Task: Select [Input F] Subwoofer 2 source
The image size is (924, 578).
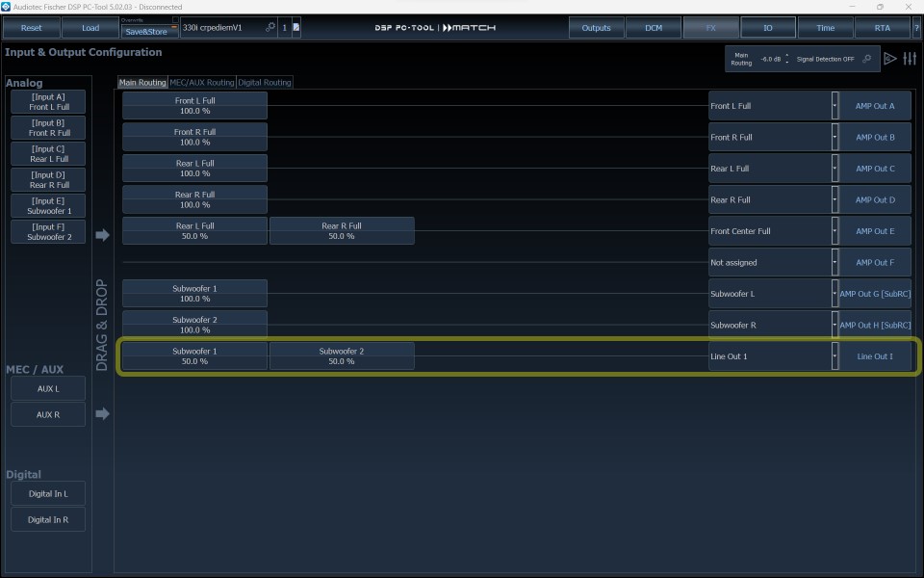Action: pos(48,231)
